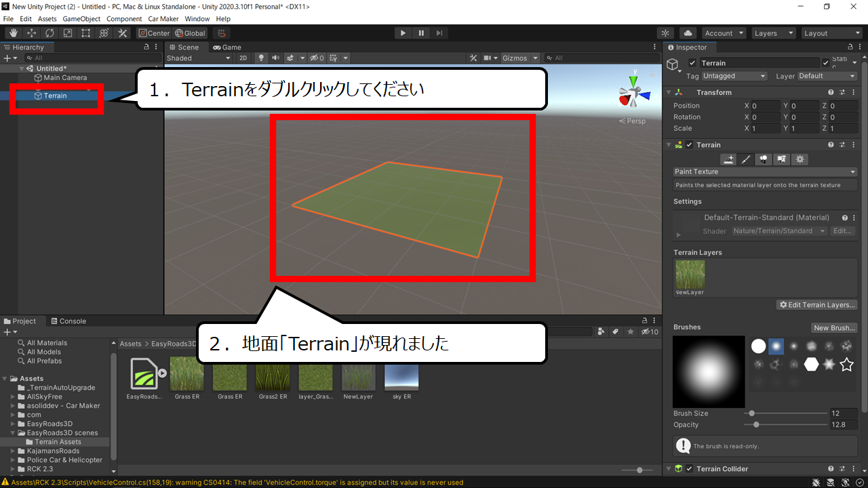Open Terrain component presets icon
Viewport: 868px width, 488px height.
842,145
